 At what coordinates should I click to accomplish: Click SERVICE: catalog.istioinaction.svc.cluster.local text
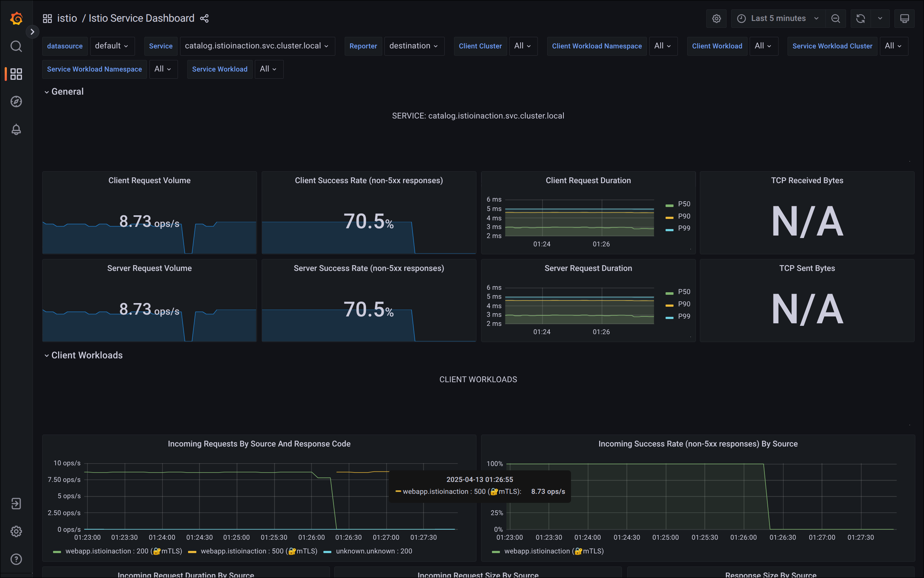(478, 116)
